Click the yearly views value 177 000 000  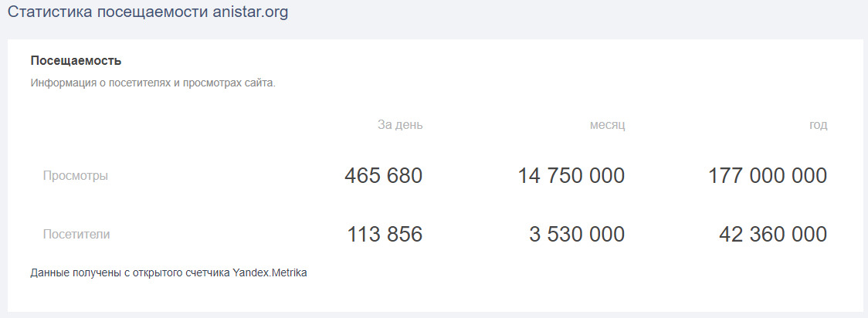767,176
